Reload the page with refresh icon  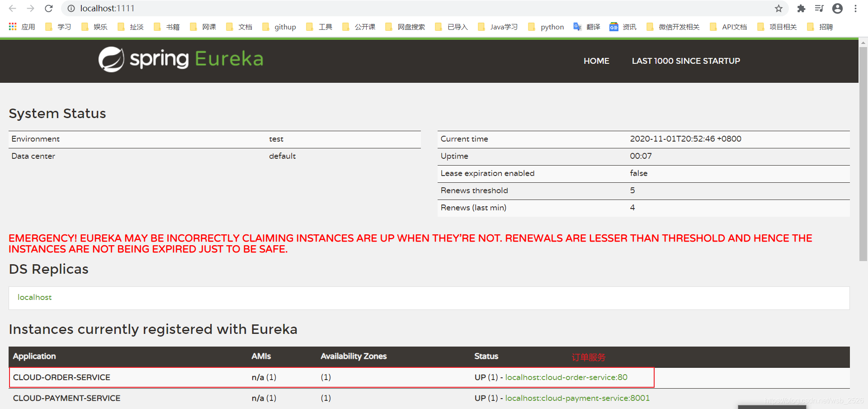tap(49, 9)
